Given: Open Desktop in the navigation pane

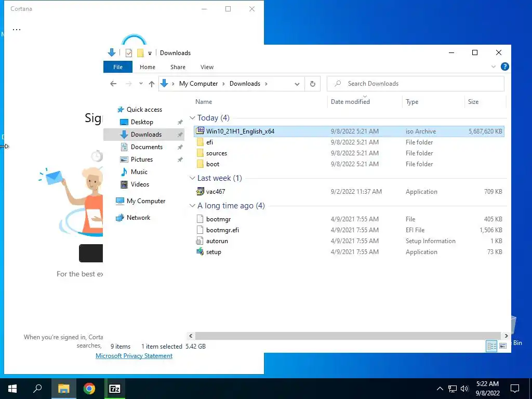Looking at the screenshot, I should coord(142,122).
